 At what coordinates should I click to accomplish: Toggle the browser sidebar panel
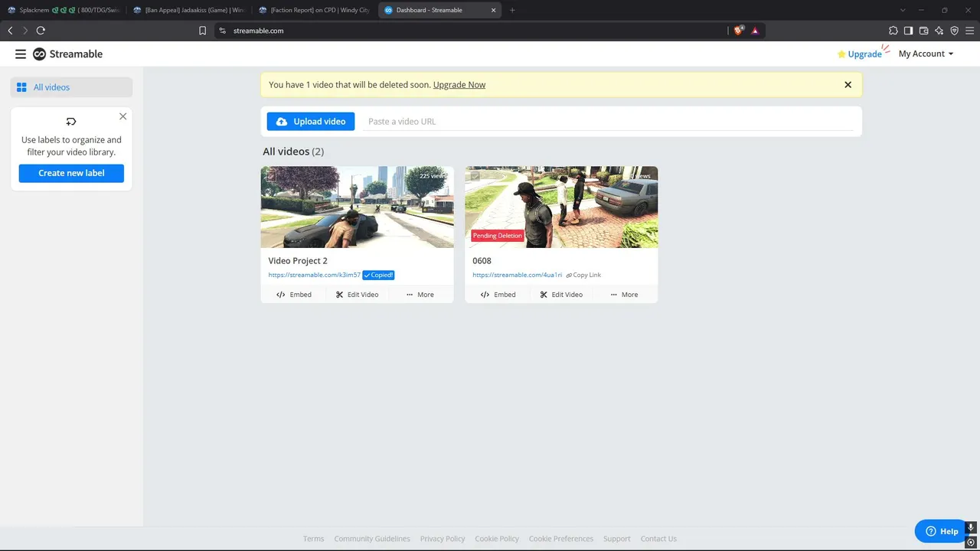[909, 31]
